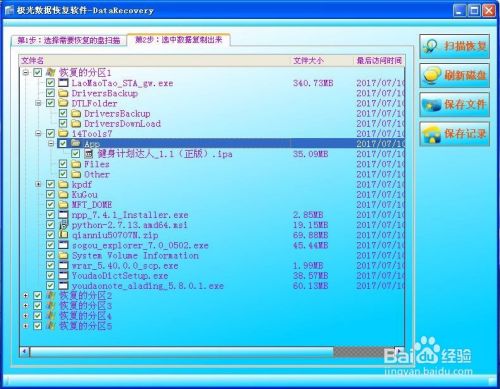Toggle the App folder checkbox

pyautogui.click(x=63, y=144)
